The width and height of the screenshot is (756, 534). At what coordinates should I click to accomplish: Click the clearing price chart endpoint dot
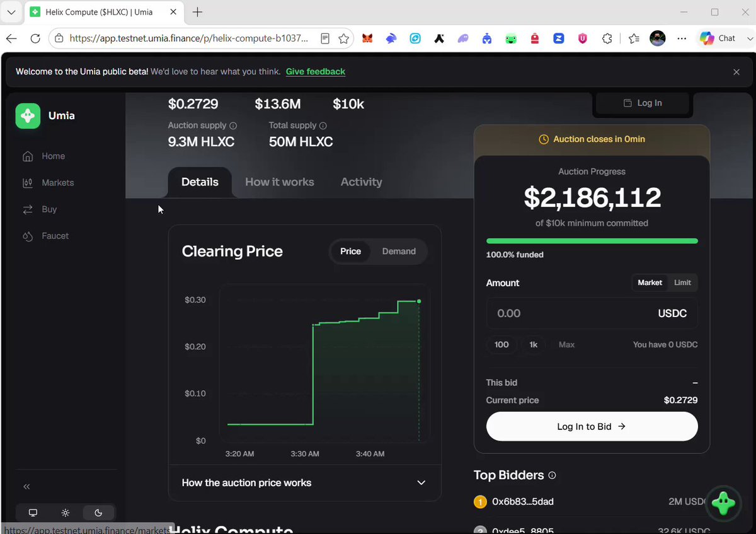pos(419,301)
